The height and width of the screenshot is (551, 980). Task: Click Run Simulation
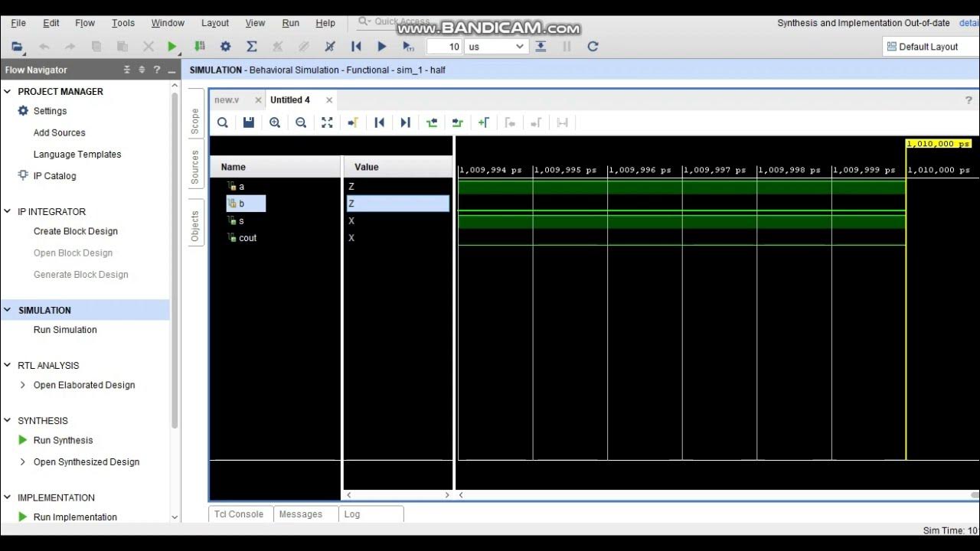(x=65, y=330)
